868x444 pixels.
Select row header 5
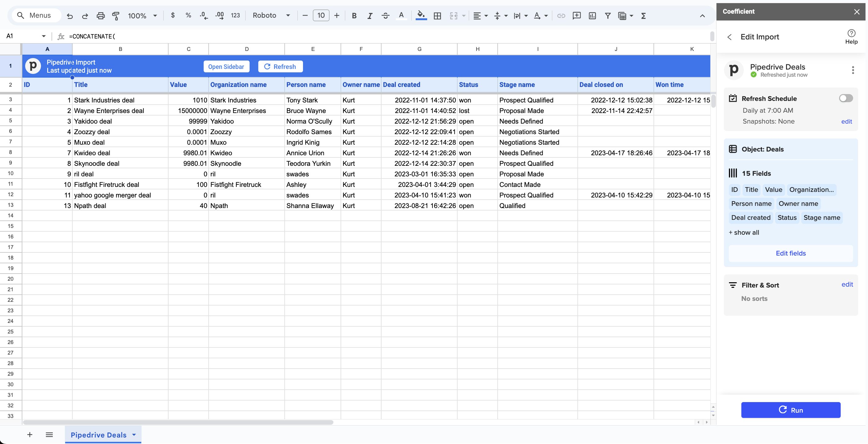(11, 121)
